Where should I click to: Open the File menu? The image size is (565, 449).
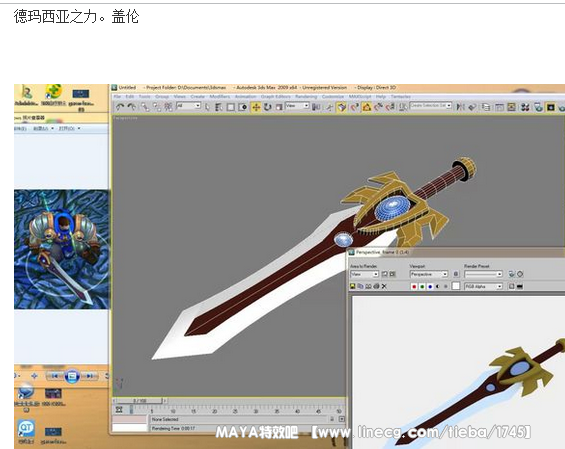click(117, 97)
